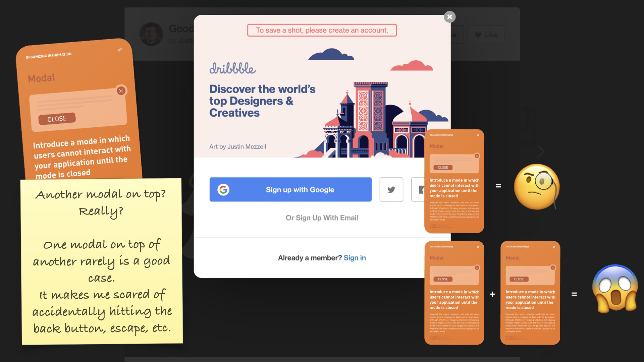Click the plus sign between orange cards
The image size is (644, 362).
(x=492, y=294)
